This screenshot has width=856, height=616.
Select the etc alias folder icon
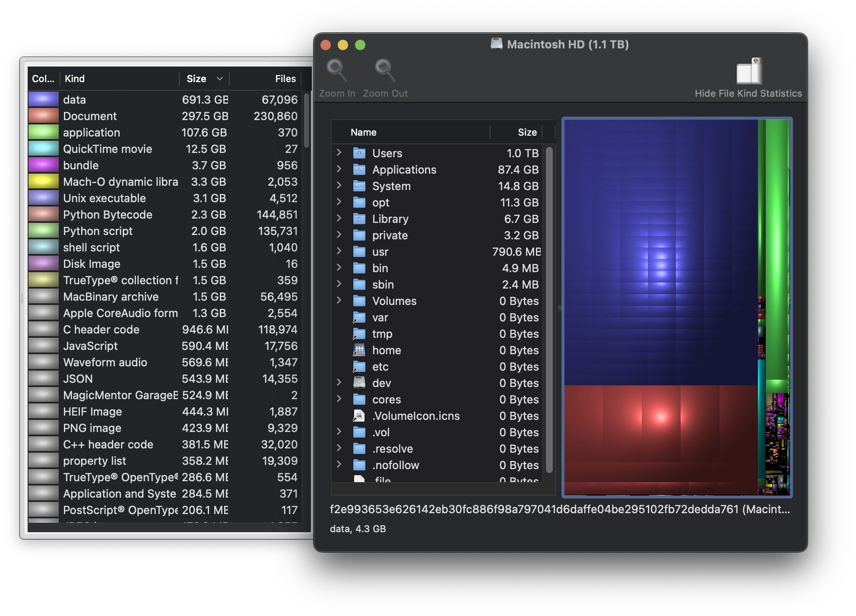coord(359,367)
